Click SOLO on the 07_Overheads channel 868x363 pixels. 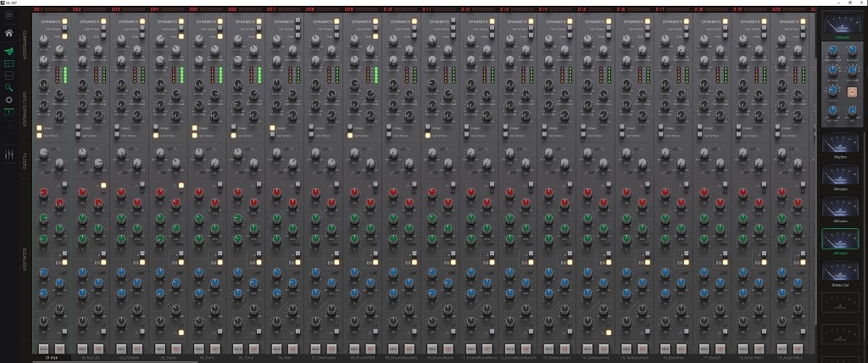[x=314, y=349]
